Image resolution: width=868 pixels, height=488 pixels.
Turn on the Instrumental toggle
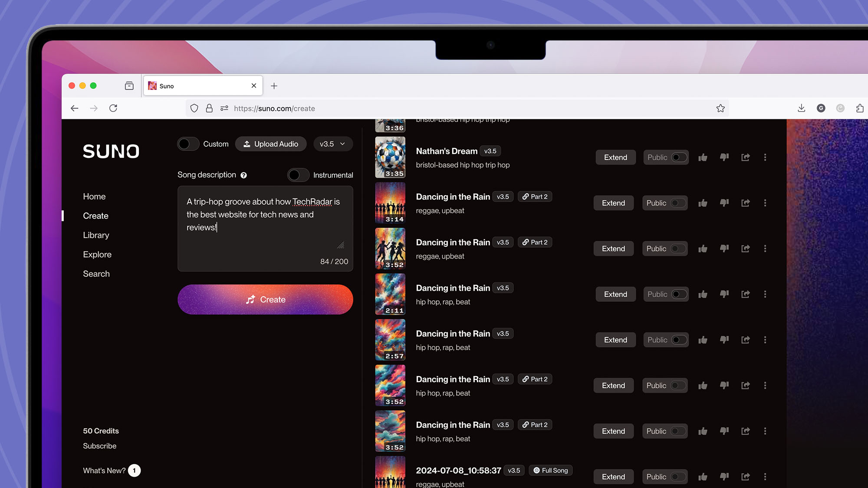[298, 175]
